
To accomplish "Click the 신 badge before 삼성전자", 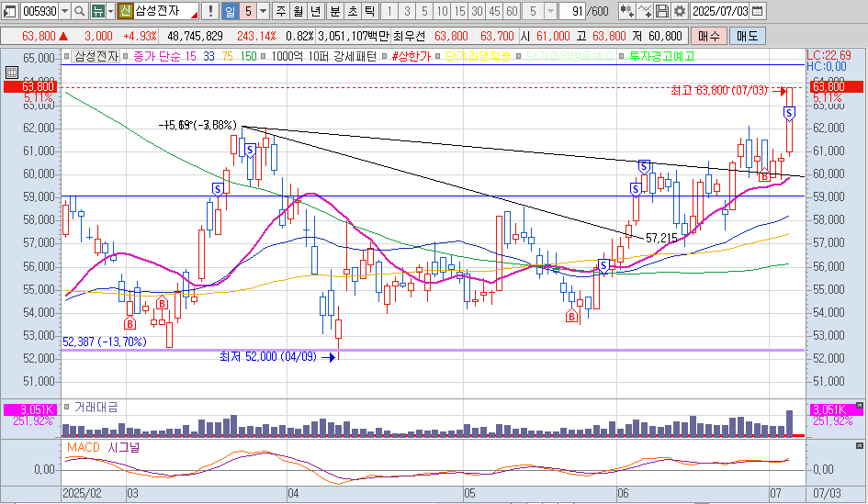I will click(125, 10).
